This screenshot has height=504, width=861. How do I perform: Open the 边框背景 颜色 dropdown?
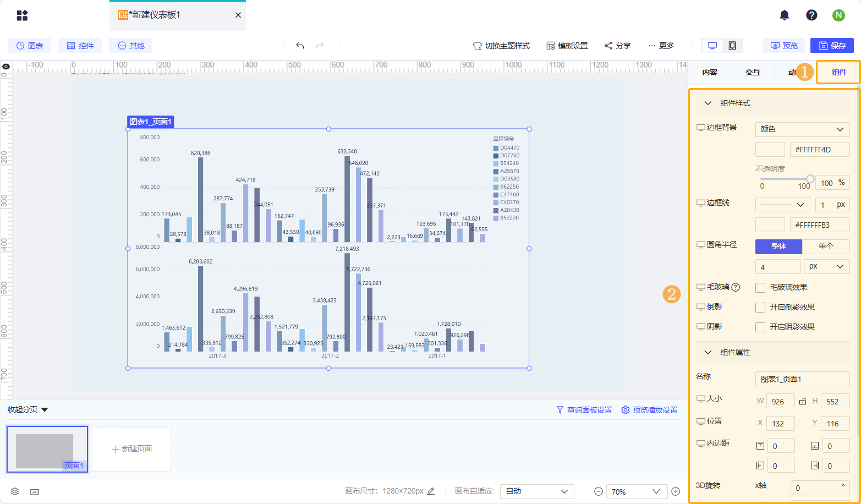(x=802, y=129)
